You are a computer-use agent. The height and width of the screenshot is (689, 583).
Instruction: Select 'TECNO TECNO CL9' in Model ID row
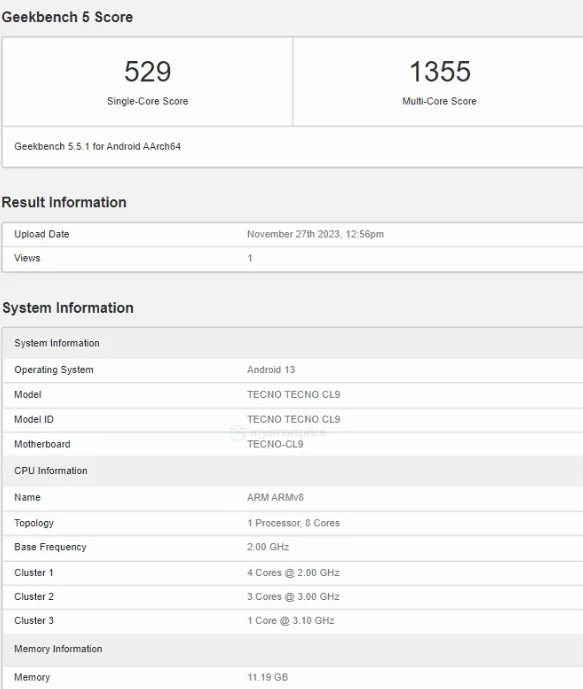tap(293, 420)
